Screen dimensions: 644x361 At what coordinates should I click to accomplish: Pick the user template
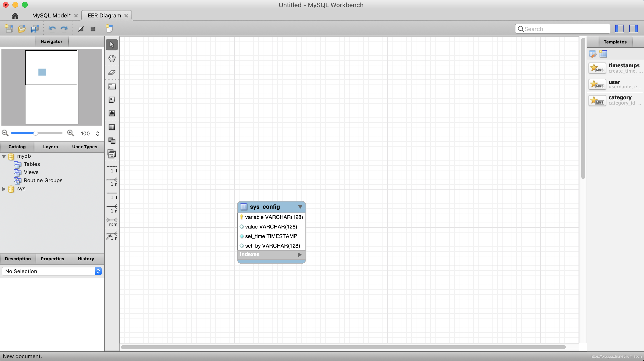tap(616, 84)
